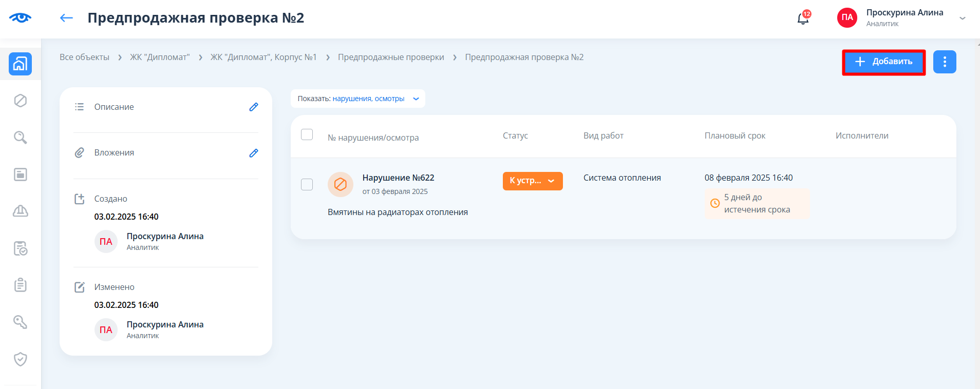The image size is (980, 389).
Task: Navigate to the Предпродажные проверки breadcrumb
Action: click(x=390, y=57)
